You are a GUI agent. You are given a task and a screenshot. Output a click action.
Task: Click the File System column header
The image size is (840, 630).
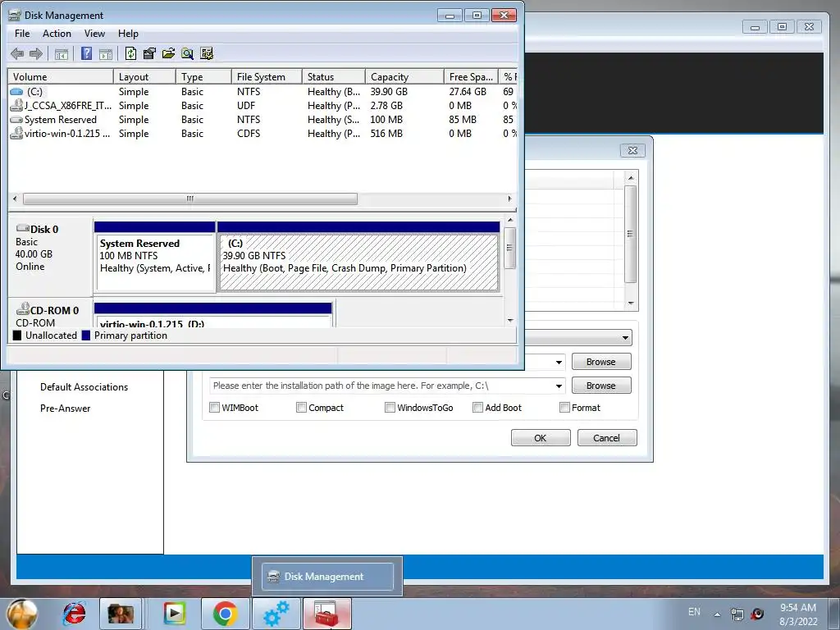coord(267,76)
